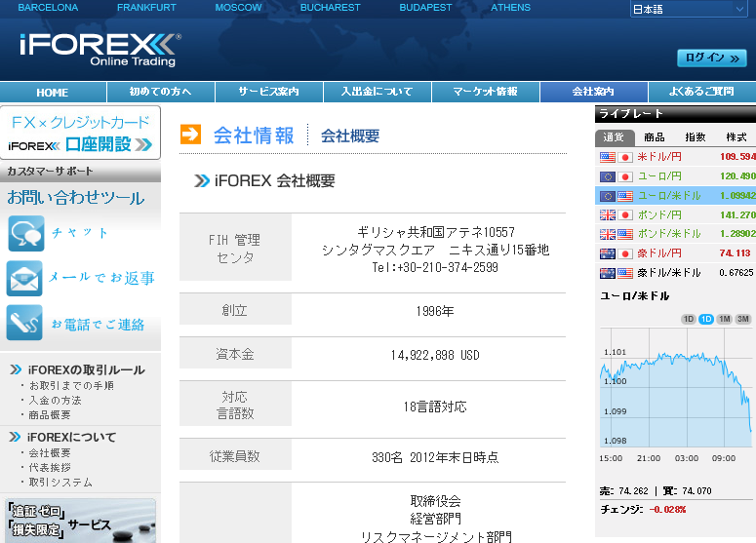
Task: Click the FX credit card 口座開設 banner
Action: [x=80, y=134]
